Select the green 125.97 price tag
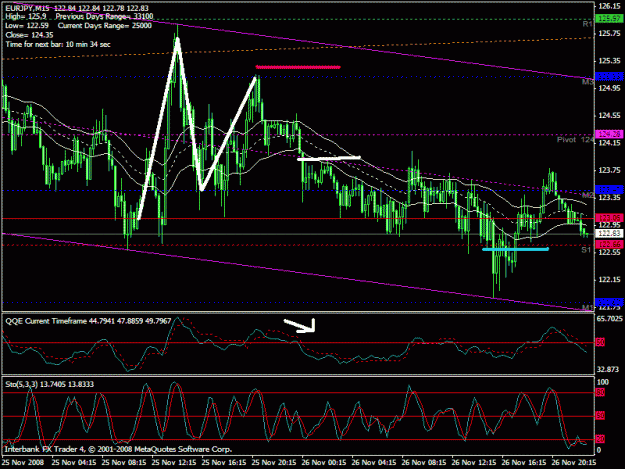625x469 pixels. point(609,19)
